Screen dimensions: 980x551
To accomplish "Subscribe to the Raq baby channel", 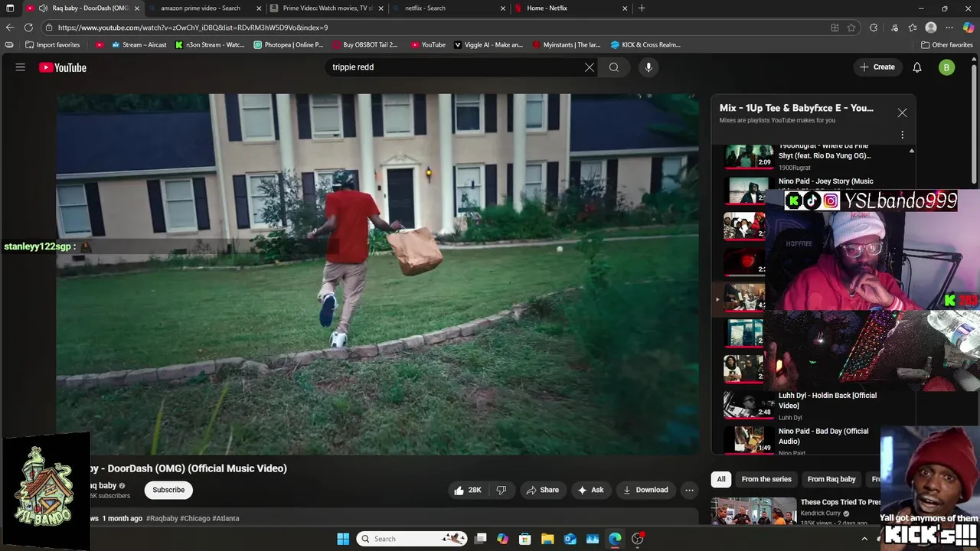I will point(168,490).
